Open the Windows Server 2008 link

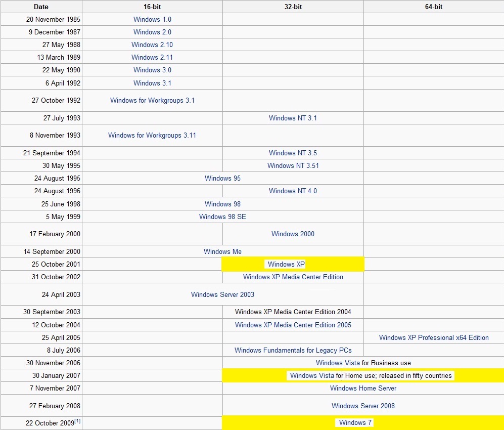pyautogui.click(x=363, y=406)
